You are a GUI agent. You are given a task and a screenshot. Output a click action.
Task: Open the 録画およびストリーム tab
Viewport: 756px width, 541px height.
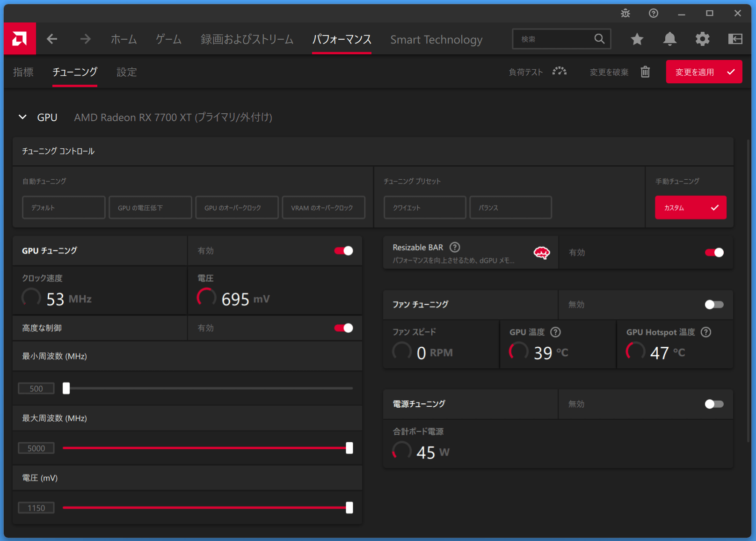coord(247,39)
